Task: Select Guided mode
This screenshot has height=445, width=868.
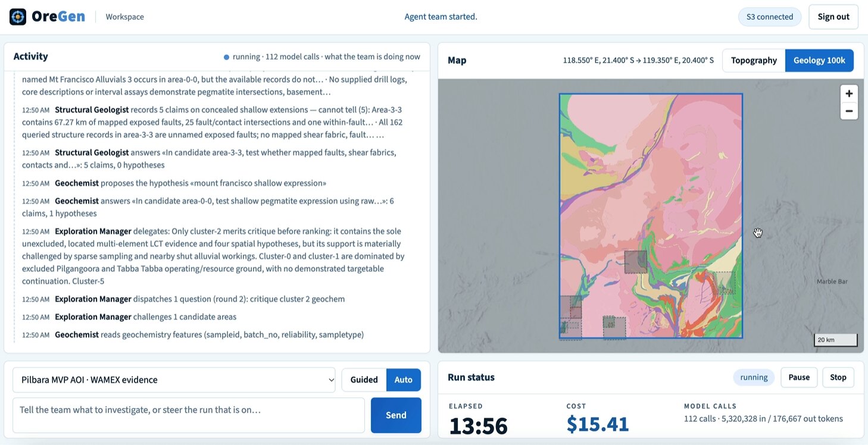Action: (364, 380)
